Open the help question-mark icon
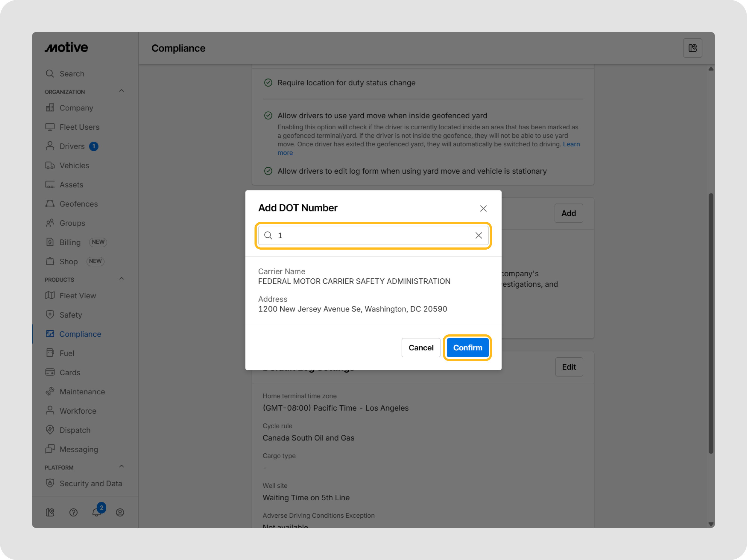Viewport: 747px width, 560px height. tap(73, 513)
